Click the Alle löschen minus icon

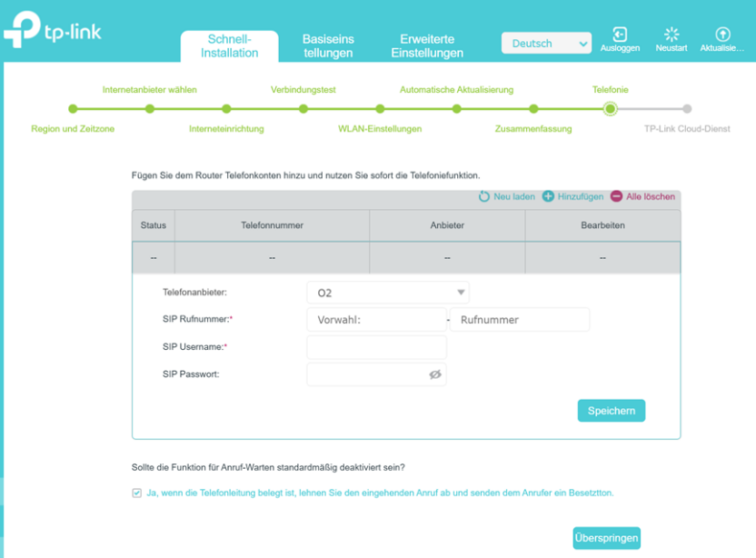click(616, 196)
